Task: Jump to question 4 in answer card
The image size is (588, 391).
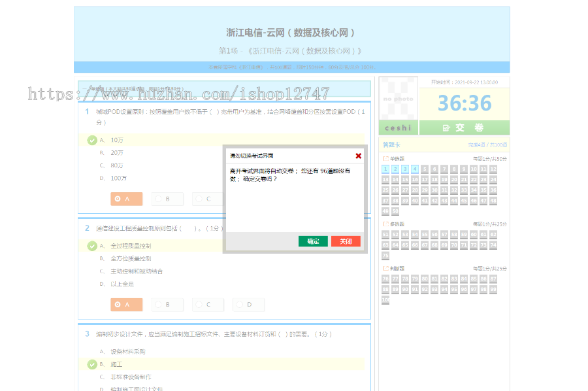Action: point(415,169)
